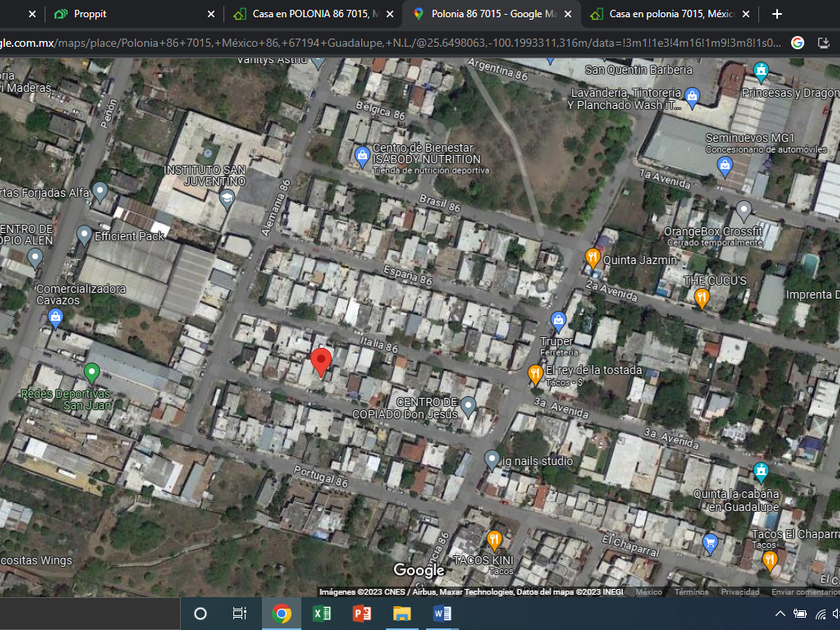This screenshot has height=630, width=840.
Task: Open the Términos link in map footer
Action: coord(691,592)
